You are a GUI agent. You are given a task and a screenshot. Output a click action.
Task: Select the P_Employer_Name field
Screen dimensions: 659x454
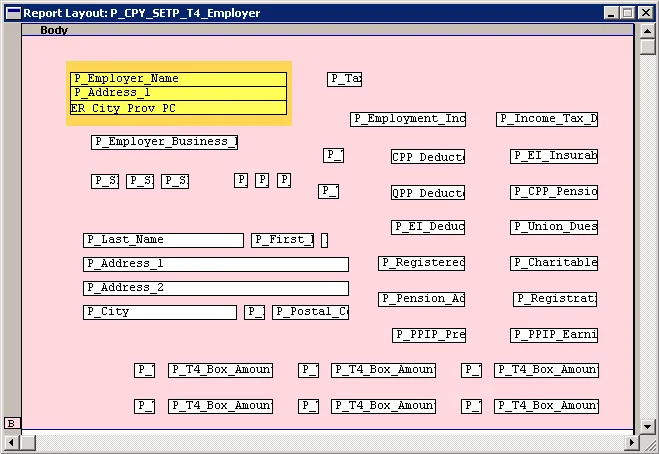point(178,79)
